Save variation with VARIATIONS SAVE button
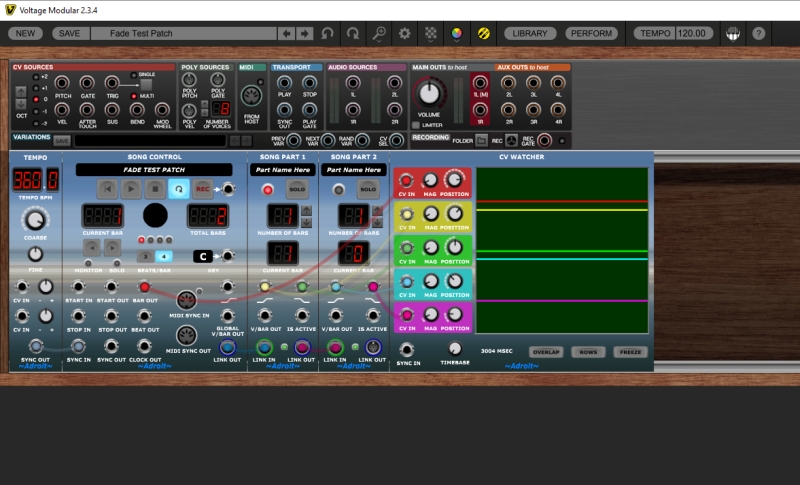The image size is (800, 485). pyautogui.click(x=62, y=141)
